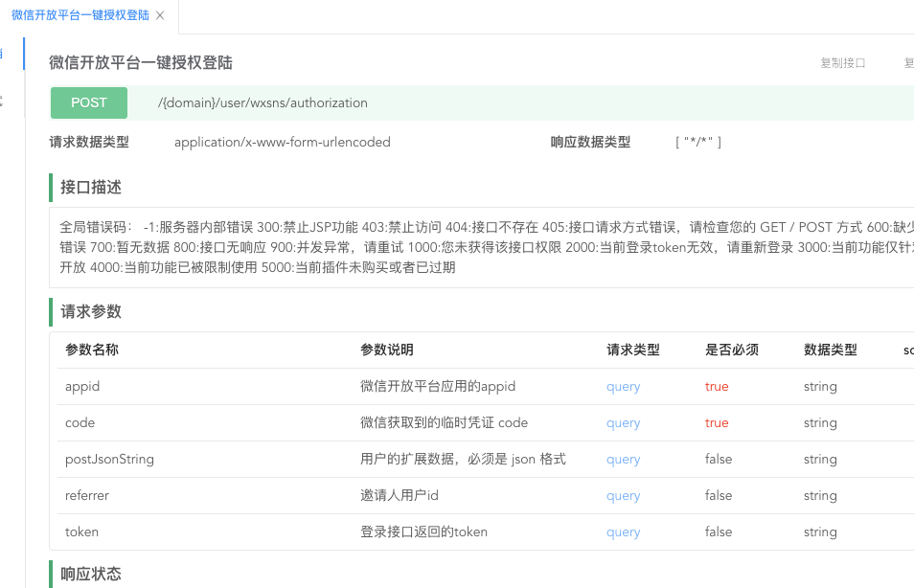Click the 参数说明 column header
This screenshot has height=588, width=914.
(x=387, y=350)
